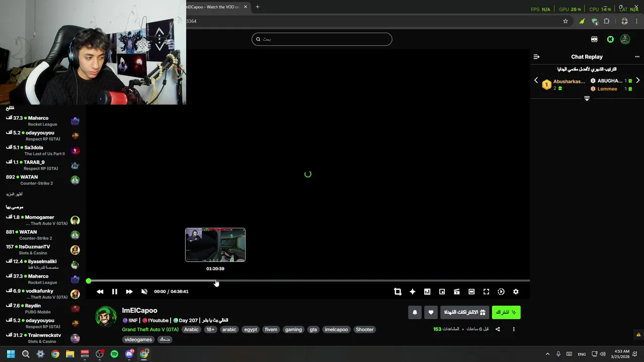Open Sa3dola channel in the sidebar
Screen dimensions: 644x362
pyautogui.click(x=43, y=150)
